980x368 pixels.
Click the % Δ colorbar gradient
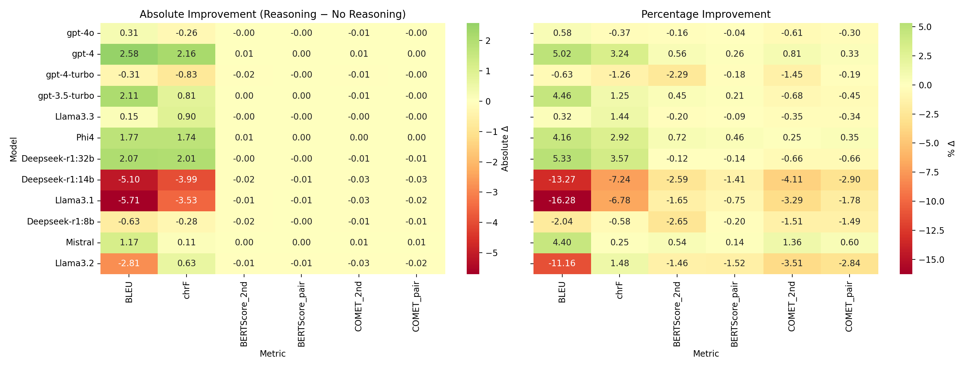pyautogui.click(x=906, y=148)
